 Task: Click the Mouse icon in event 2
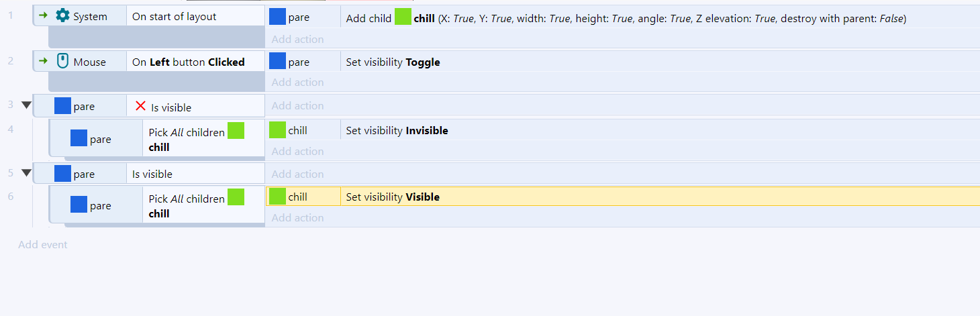pyautogui.click(x=62, y=61)
